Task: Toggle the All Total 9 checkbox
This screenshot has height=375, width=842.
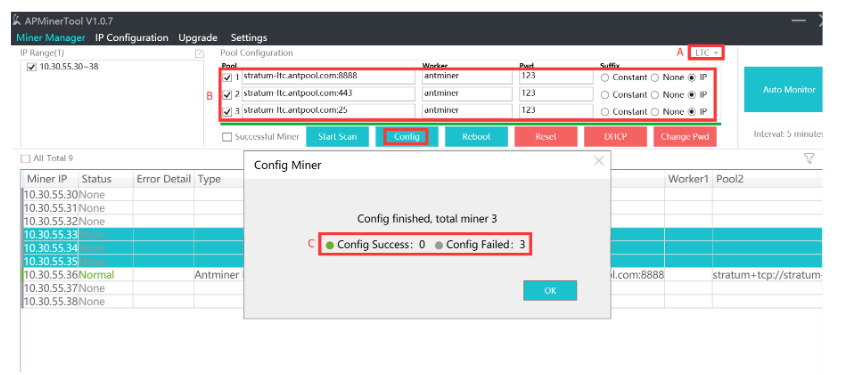Action: [25, 158]
